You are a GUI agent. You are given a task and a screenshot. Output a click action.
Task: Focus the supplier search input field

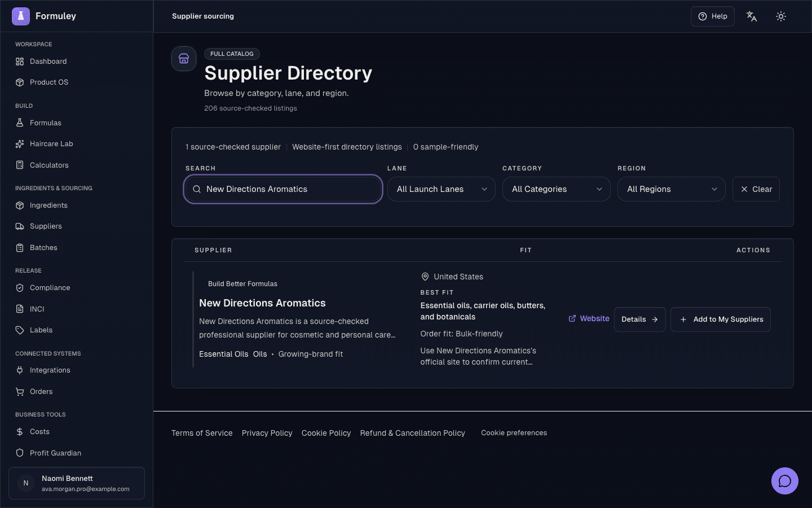pos(283,189)
